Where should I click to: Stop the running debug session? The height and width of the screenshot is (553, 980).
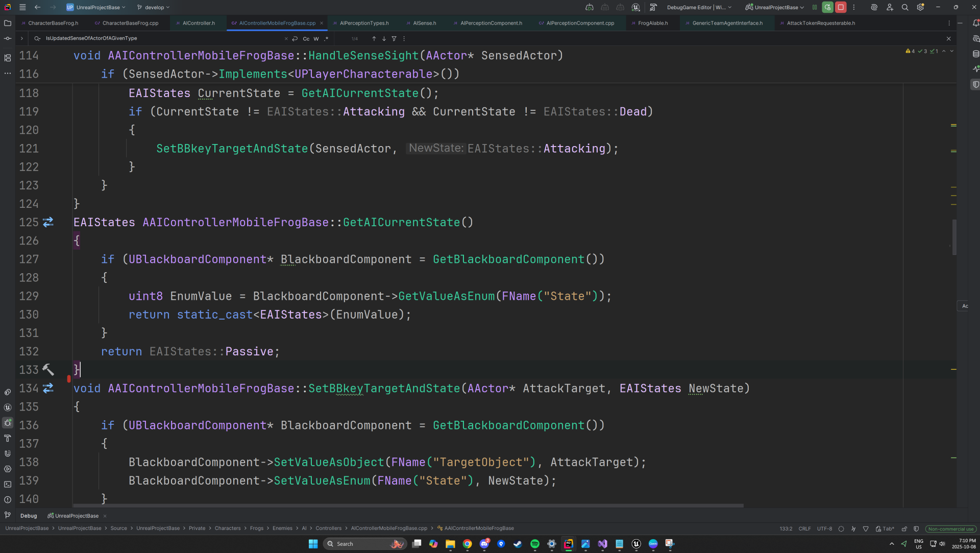(841, 7)
